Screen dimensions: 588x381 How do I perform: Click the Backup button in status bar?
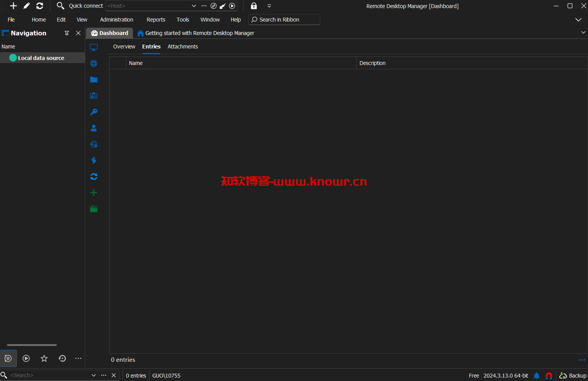click(x=573, y=376)
